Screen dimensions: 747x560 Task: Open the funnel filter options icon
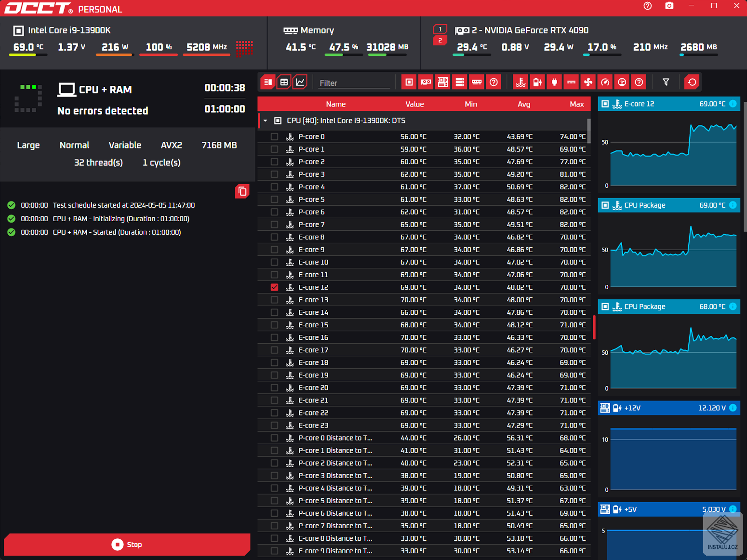click(666, 82)
